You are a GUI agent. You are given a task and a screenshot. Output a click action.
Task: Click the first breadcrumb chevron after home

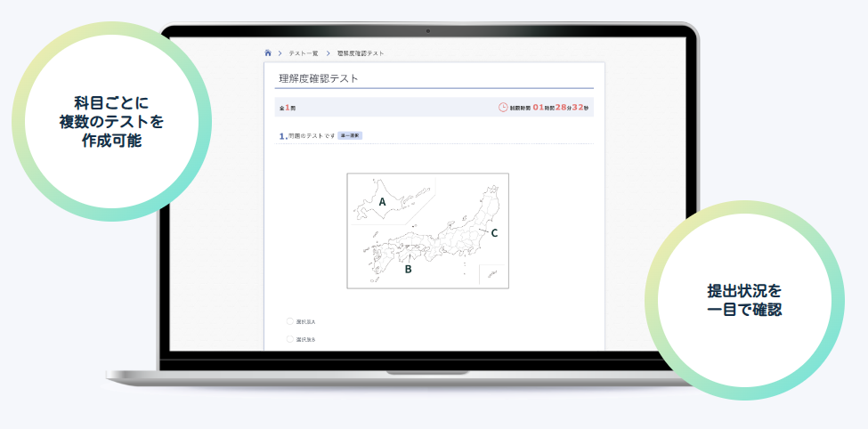point(280,53)
